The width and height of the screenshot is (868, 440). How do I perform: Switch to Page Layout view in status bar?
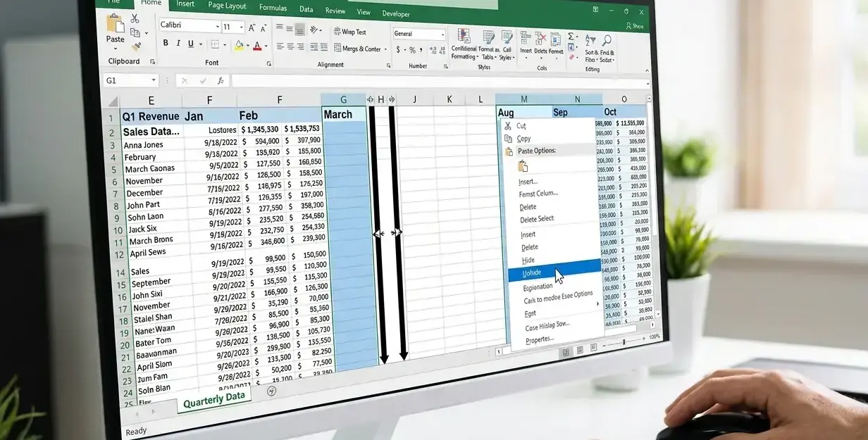579,350
